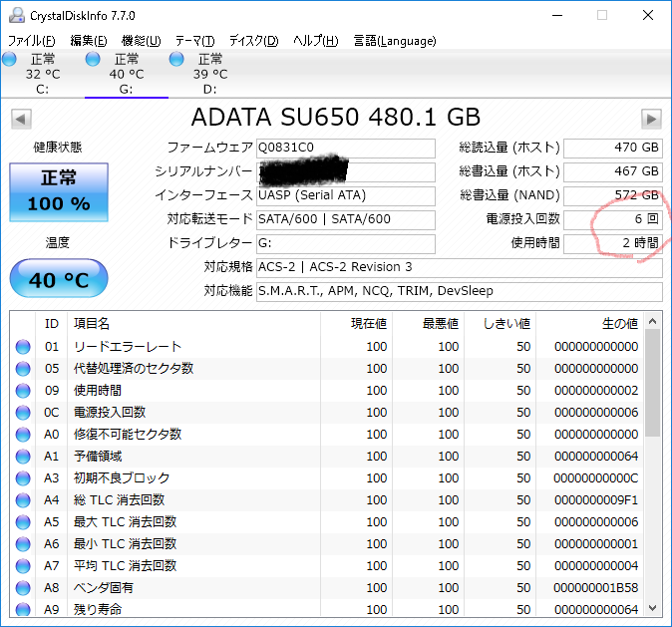
Task: Click the SMART list scrollbar thumb
Action: pyautogui.click(x=653, y=383)
